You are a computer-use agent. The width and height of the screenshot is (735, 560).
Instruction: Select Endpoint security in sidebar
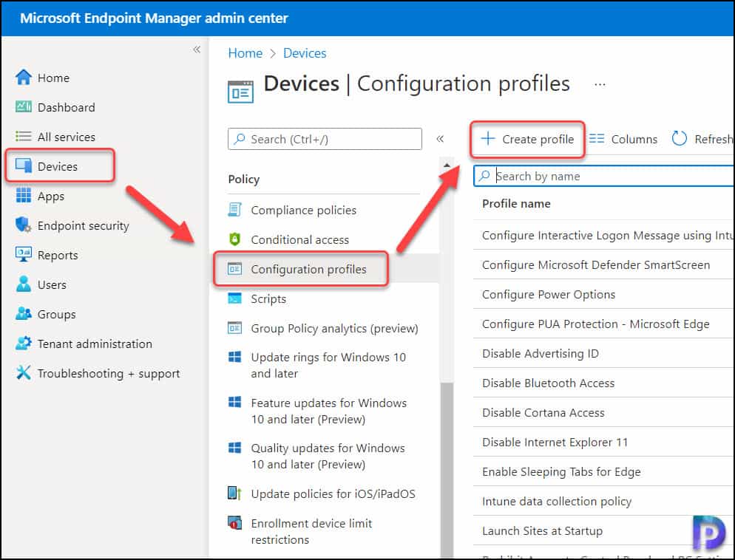pos(83,225)
